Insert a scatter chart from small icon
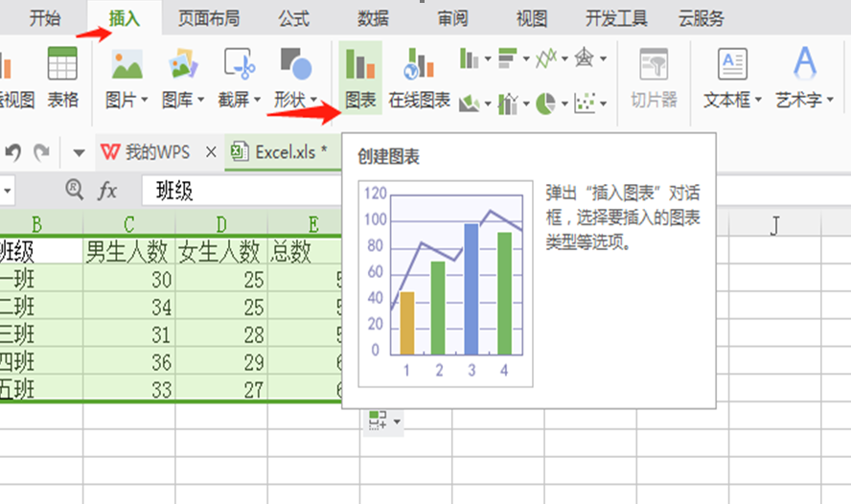Image resolution: width=851 pixels, height=504 pixels. pos(585,103)
